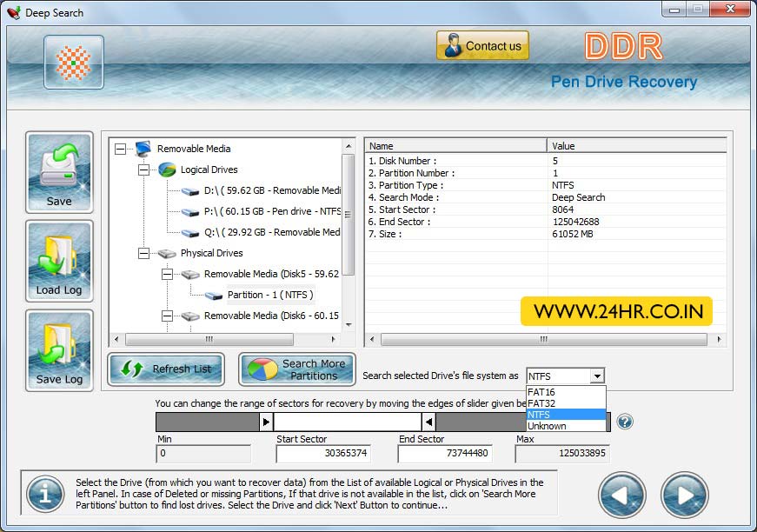Click the Start Sector input field
757x532 pixels.
click(x=323, y=453)
